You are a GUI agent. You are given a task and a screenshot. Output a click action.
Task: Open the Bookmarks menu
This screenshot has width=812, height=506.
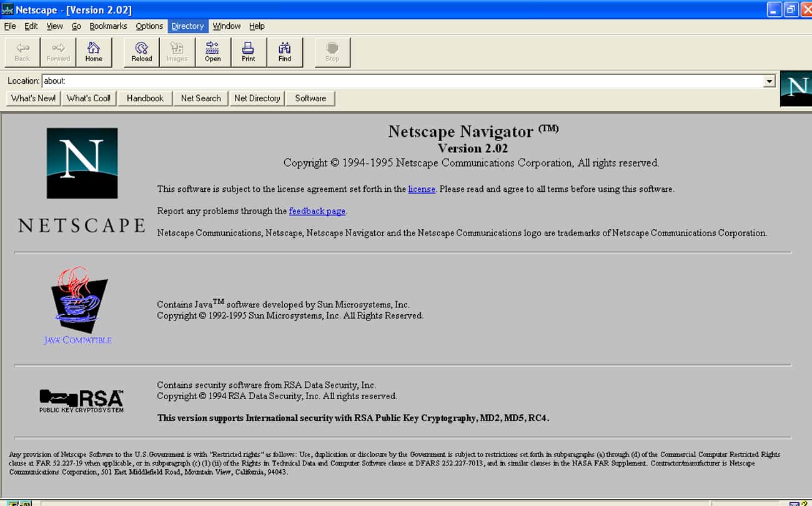click(x=108, y=26)
